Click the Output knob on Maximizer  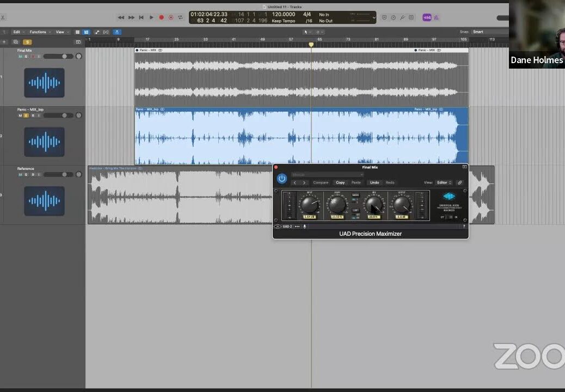pyautogui.click(x=401, y=205)
